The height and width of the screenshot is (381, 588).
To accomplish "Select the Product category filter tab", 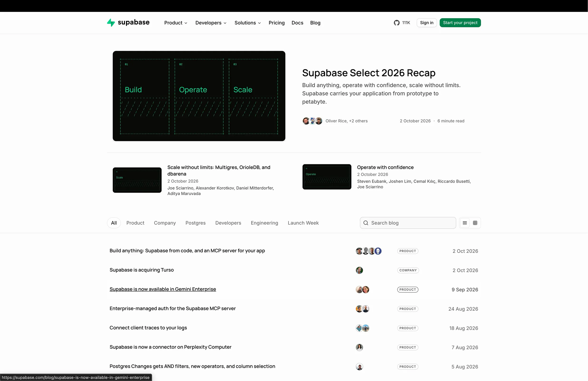I will point(135,223).
